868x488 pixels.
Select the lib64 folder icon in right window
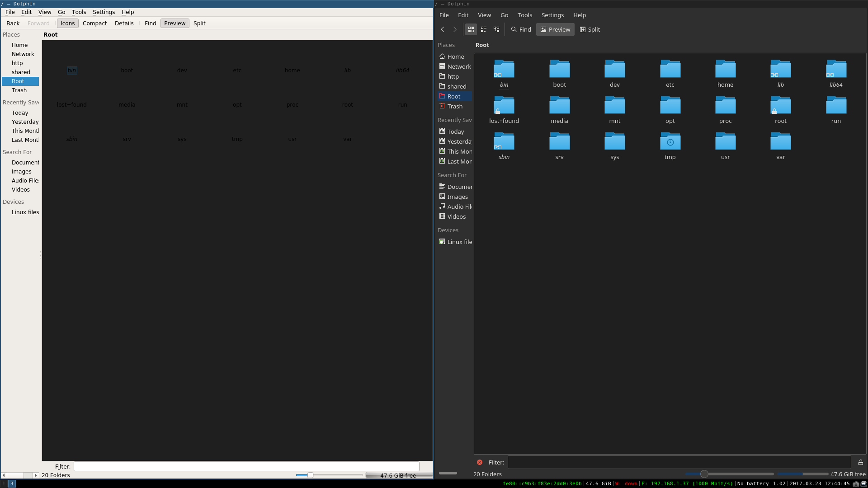pyautogui.click(x=836, y=69)
